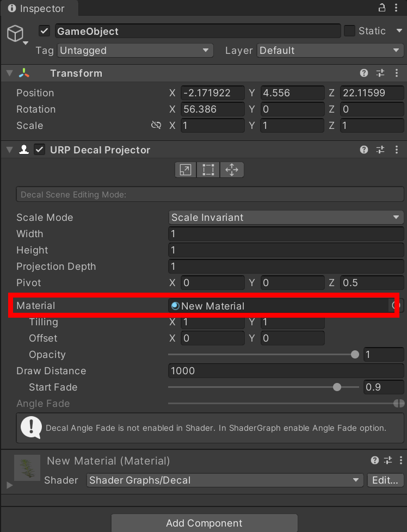407x532 pixels.
Task: Click the Draw Distance field
Action: click(286, 371)
